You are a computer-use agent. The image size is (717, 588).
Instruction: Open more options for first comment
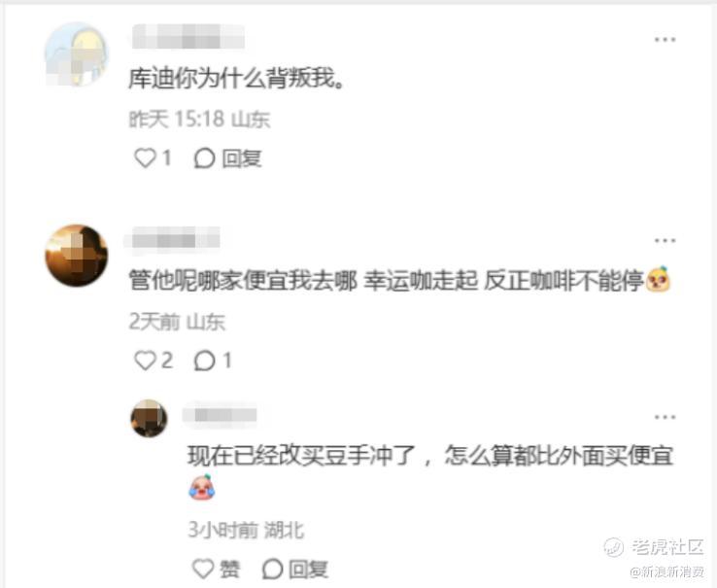(x=665, y=40)
